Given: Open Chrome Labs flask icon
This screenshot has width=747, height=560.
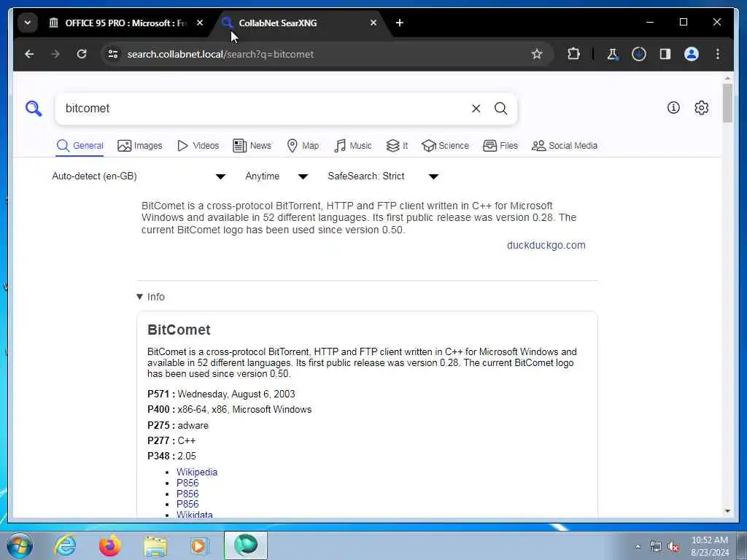Looking at the screenshot, I should [613, 54].
